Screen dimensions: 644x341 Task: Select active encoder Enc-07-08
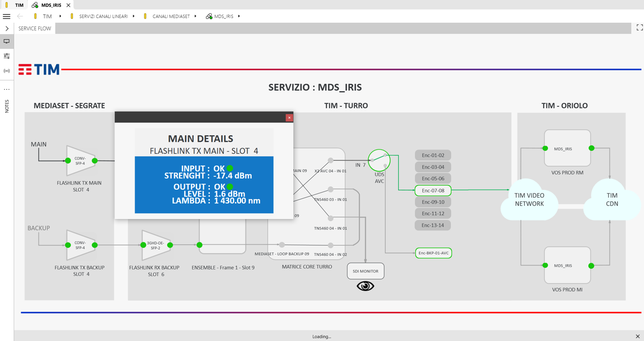pos(433,191)
